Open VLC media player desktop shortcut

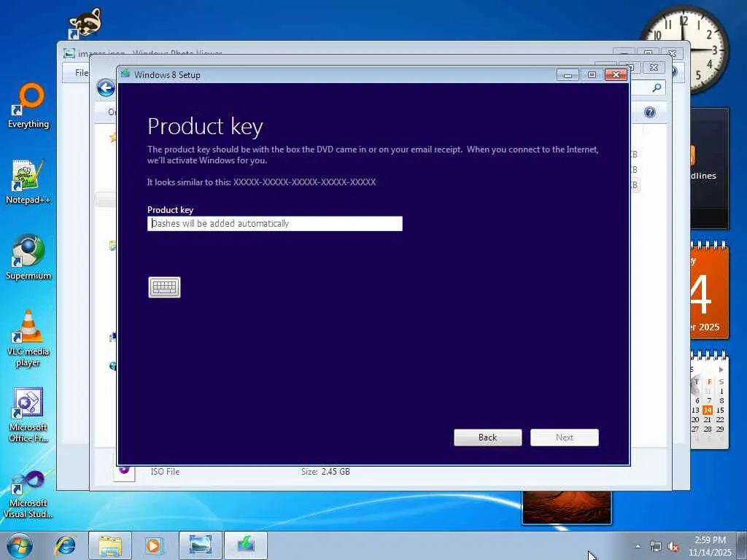point(28,338)
